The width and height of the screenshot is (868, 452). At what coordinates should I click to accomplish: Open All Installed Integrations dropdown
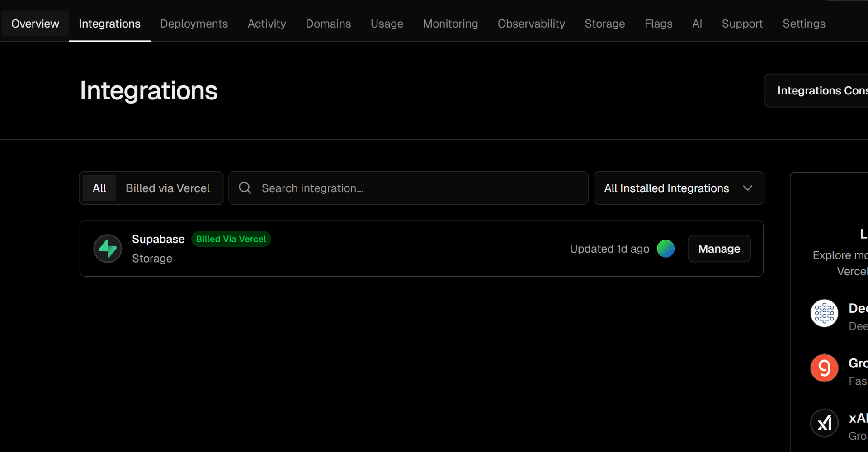[679, 188]
